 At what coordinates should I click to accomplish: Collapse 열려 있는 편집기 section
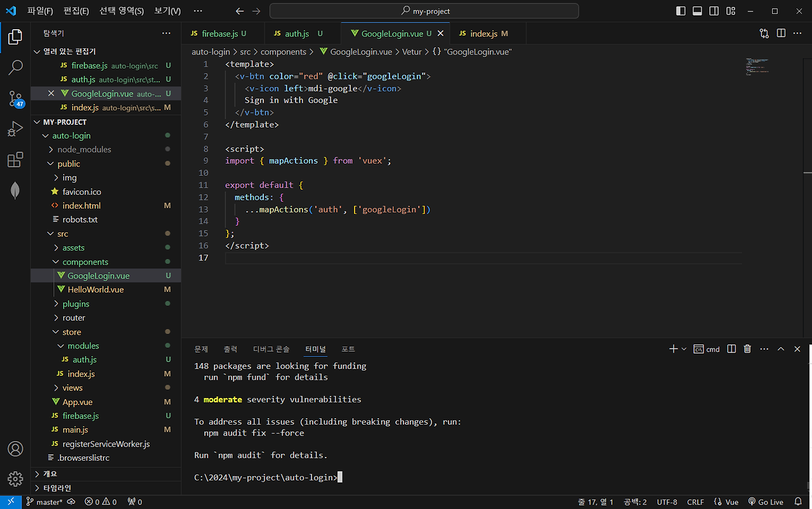pyautogui.click(x=106, y=51)
